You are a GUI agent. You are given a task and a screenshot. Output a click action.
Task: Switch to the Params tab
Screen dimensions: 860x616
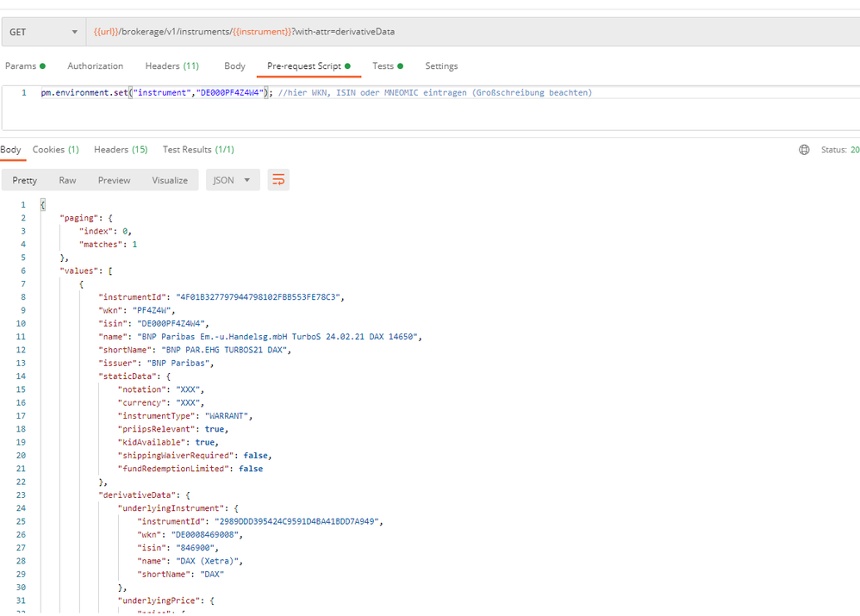click(x=24, y=66)
